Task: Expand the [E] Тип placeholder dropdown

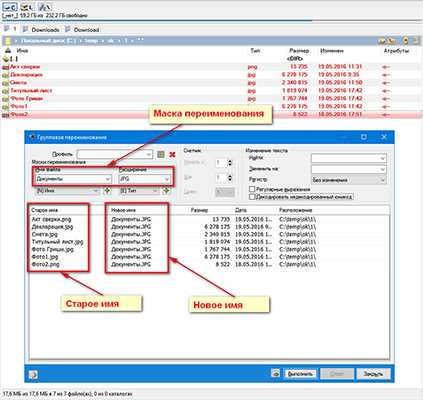Action: [155, 191]
